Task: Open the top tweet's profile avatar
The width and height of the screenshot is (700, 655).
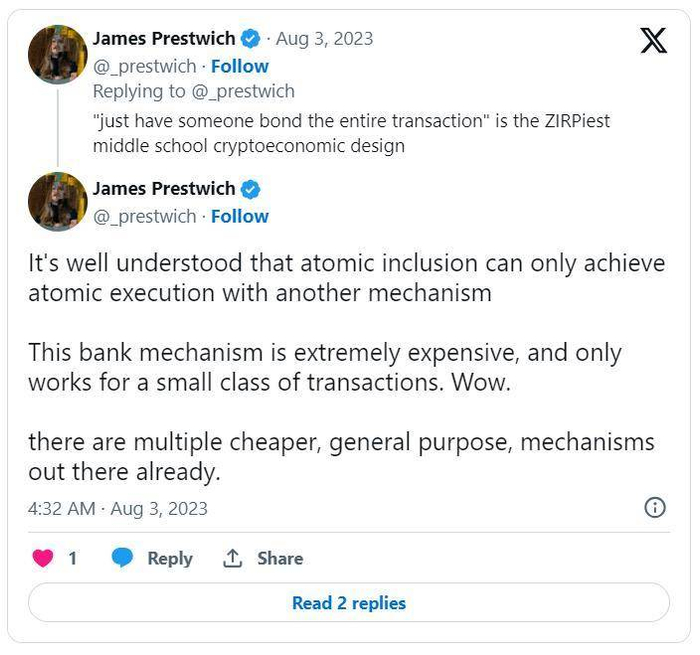Action: pos(57,54)
